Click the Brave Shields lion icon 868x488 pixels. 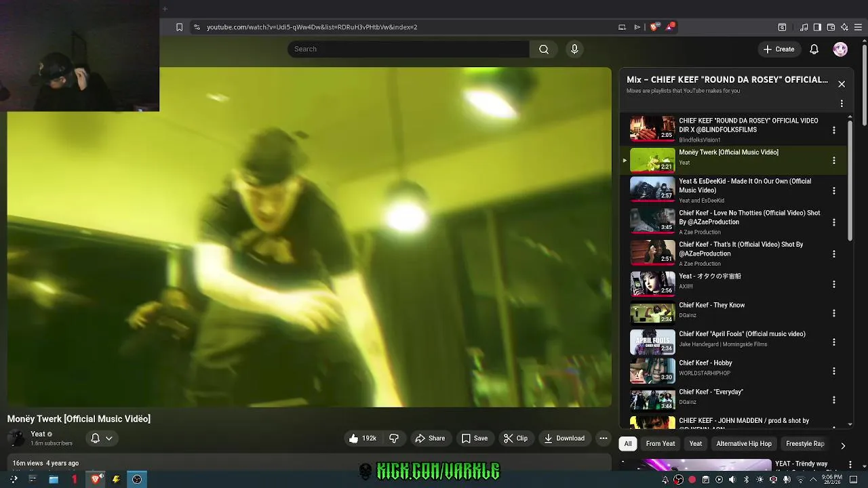click(654, 27)
